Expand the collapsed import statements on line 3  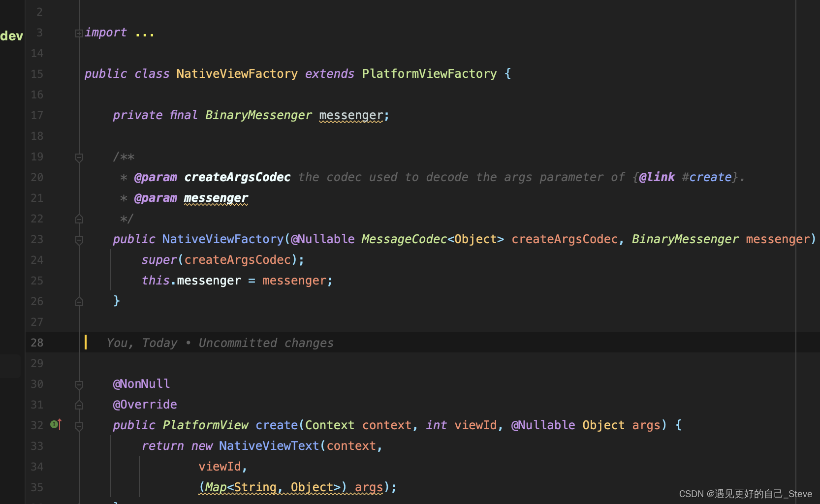point(79,32)
